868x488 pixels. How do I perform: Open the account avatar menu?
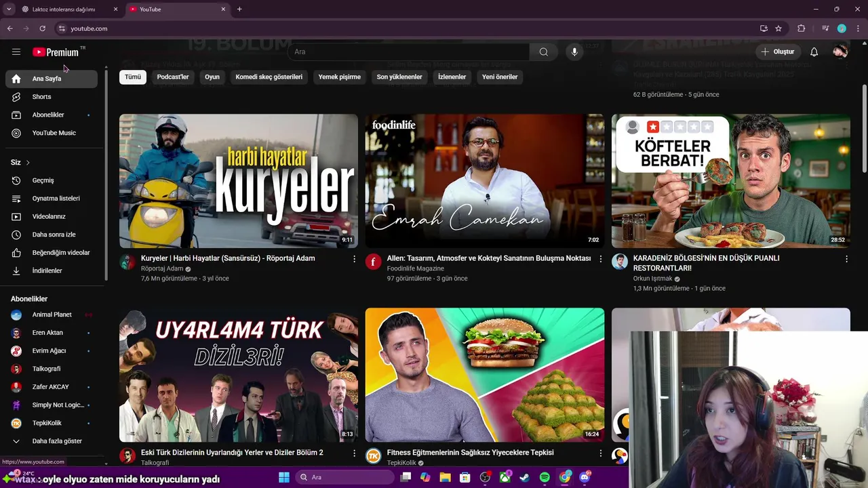[840, 52]
